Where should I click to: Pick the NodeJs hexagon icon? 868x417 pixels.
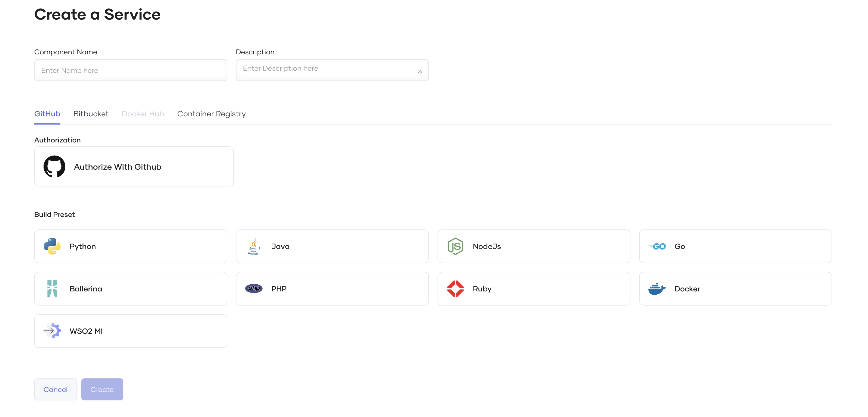coord(455,246)
